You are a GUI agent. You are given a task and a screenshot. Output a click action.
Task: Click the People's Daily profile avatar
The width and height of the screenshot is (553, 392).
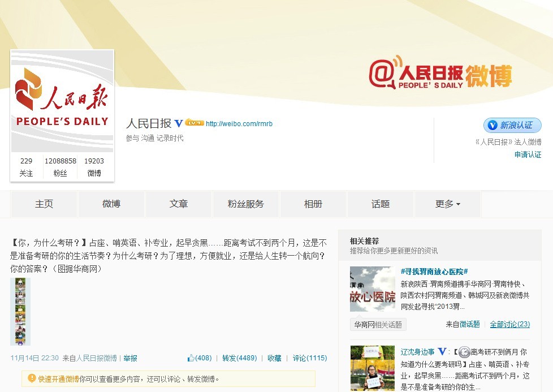pyautogui.click(x=62, y=102)
